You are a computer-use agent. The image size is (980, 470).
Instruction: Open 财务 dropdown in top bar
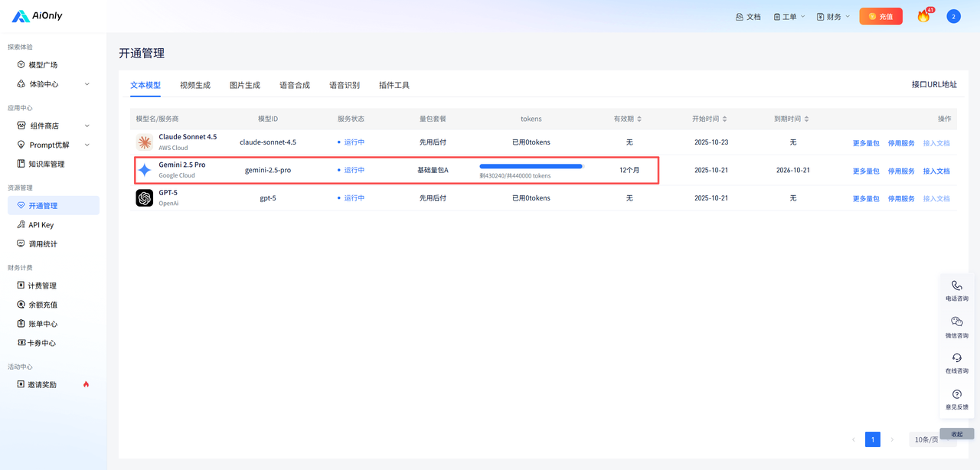(833, 16)
